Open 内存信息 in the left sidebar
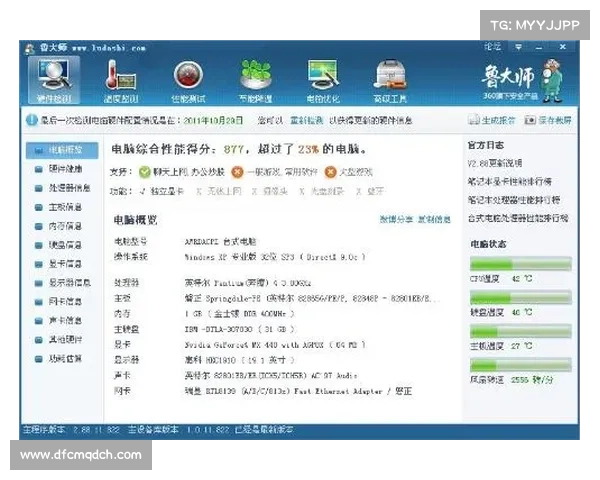 [64, 226]
